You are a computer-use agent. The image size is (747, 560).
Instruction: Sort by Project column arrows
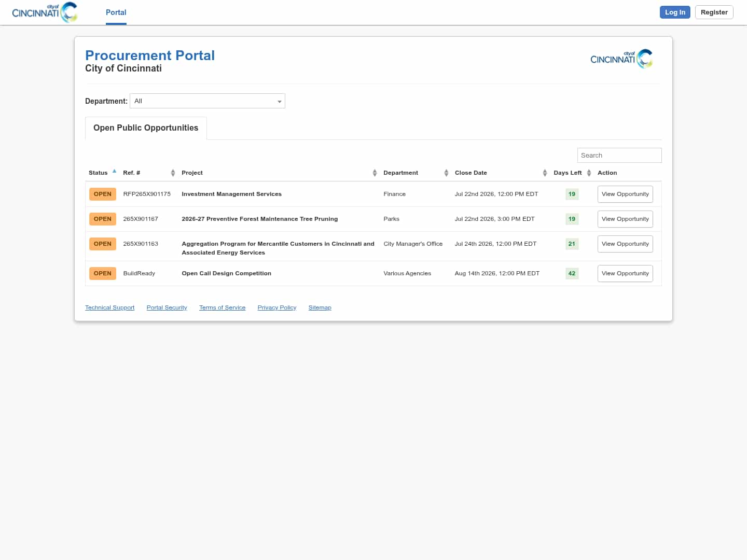click(x=375, y=173)
